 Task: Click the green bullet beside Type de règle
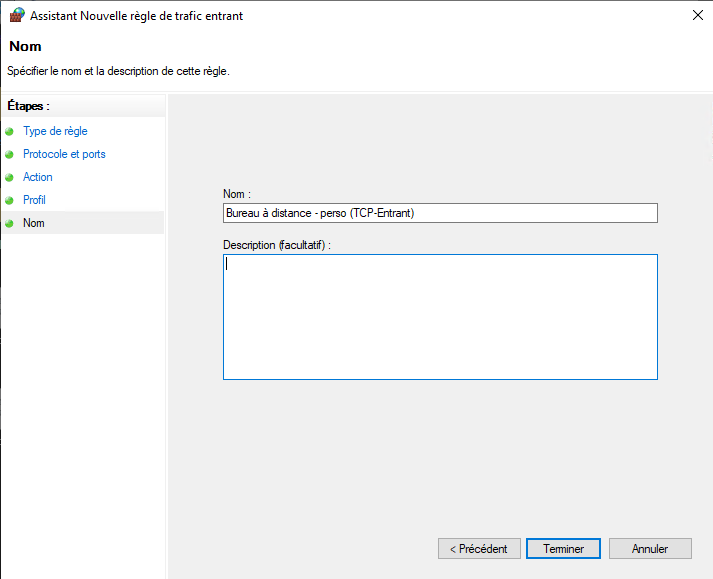(9, 131)
